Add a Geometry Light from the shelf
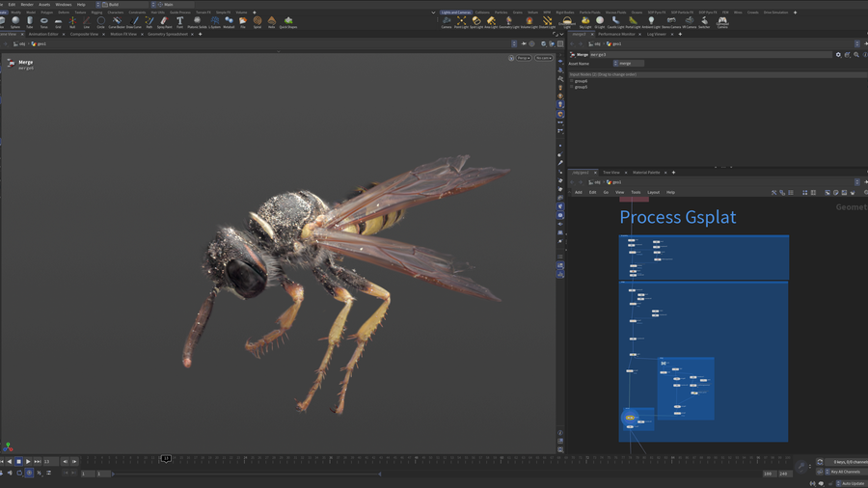 pos(508,22)
